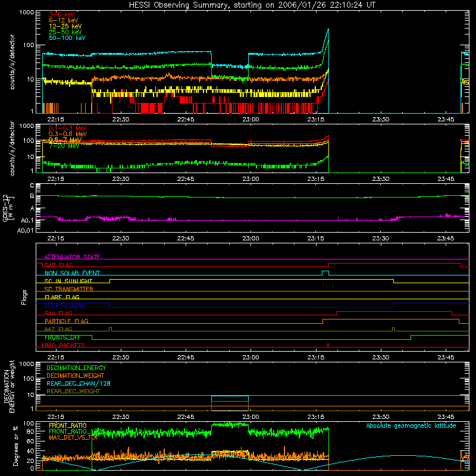Click the BAD_PACKETS flag label
Image resolution: width=476 pixels, height=476 pixels.
pos(64,345)
